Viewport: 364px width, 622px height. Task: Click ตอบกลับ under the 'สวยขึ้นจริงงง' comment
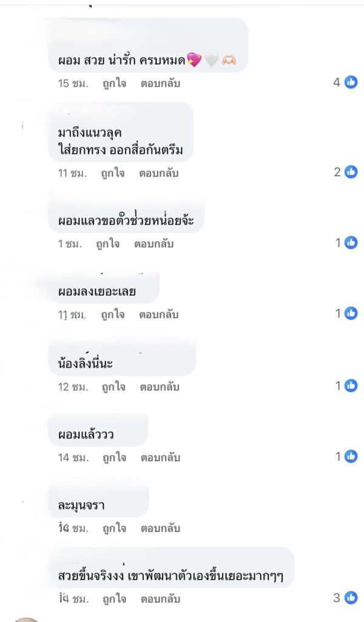click(x=160, y=600)
